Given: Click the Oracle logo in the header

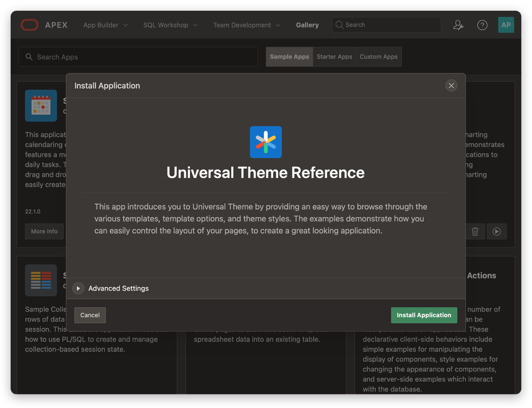Looking at the screenshot, I should (x=30, y=25).
